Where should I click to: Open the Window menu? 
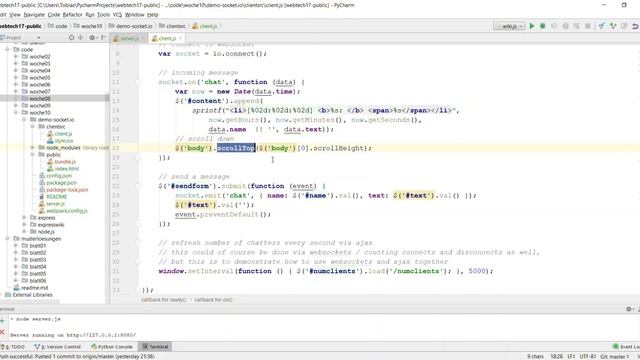coord(134,15)
